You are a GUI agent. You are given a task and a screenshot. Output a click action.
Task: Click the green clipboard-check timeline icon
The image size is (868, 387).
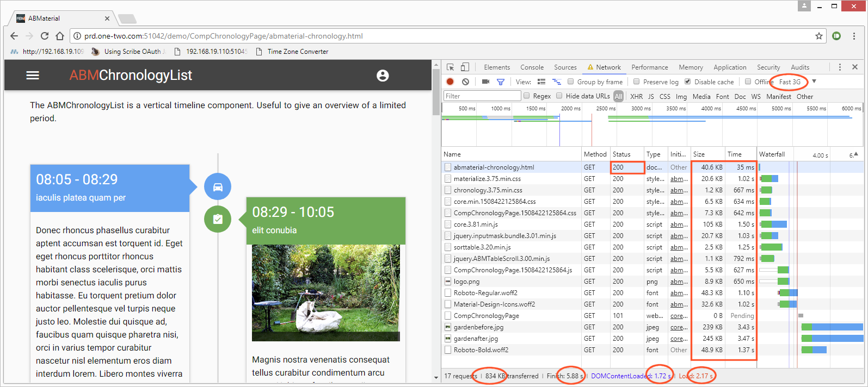pyautogui.click(x=218, y=219)
